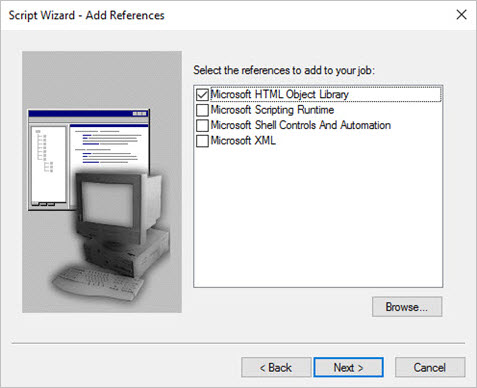The height and width of the screenshot is (388, 477).
Task: Cancel the Script Wizard
Action: coord(430,367)
